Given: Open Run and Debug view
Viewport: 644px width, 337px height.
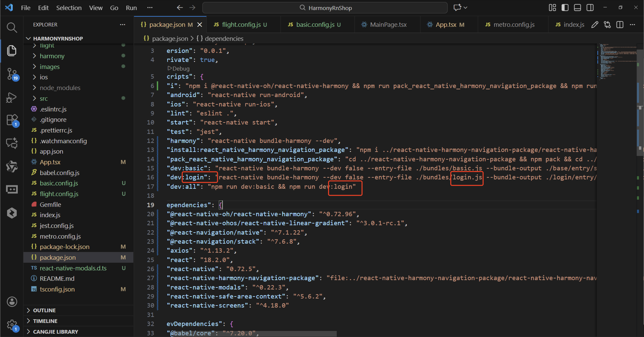Looking at the screenshot, I should (x=12, y=97).
